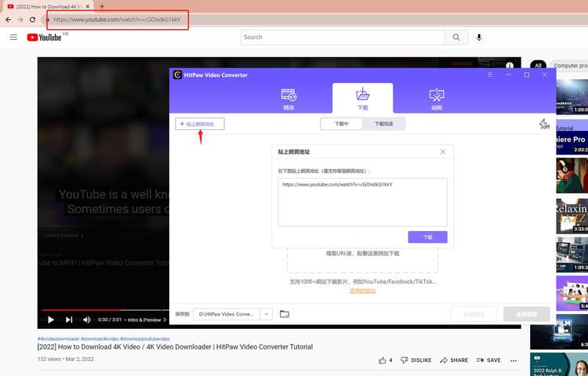Open a new browser tab
Image resolution: width=588 pixels, height=376 pixels.
point(102,6)
